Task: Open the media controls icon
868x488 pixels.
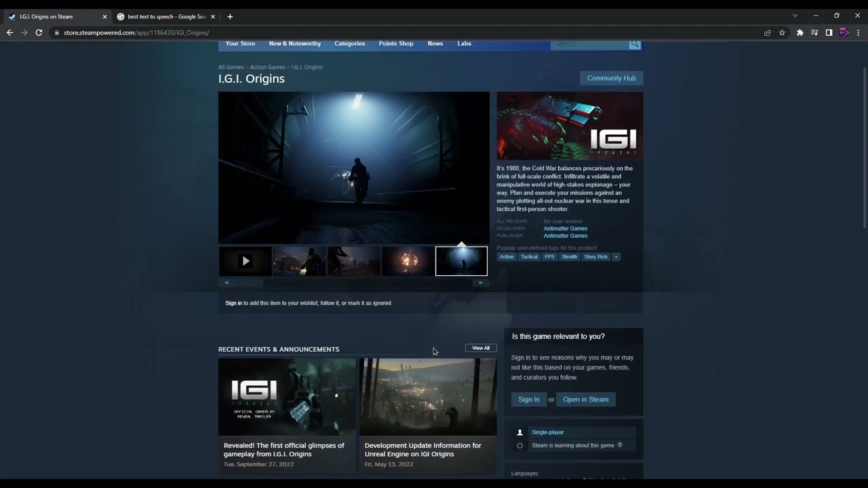Action: [814, 33]
